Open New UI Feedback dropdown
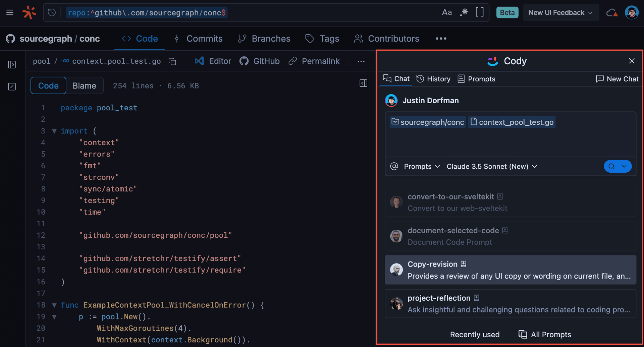 tap(560, 13)
